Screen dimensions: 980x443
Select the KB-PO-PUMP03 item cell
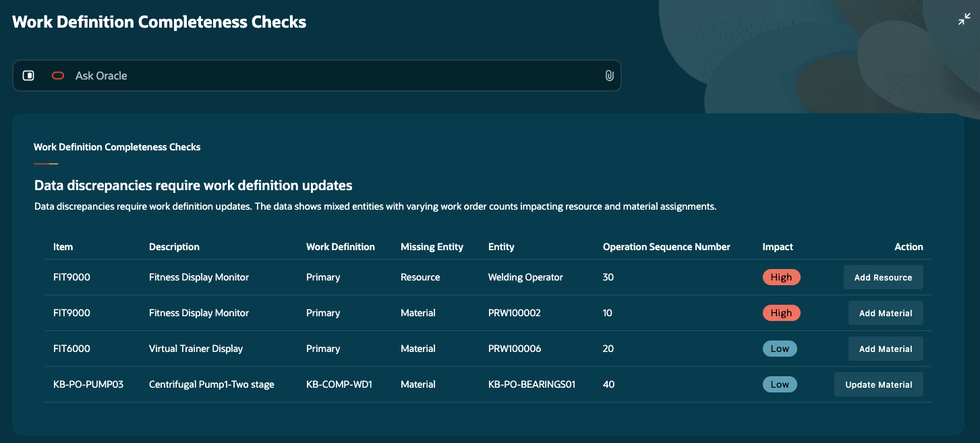click(88, 384)
